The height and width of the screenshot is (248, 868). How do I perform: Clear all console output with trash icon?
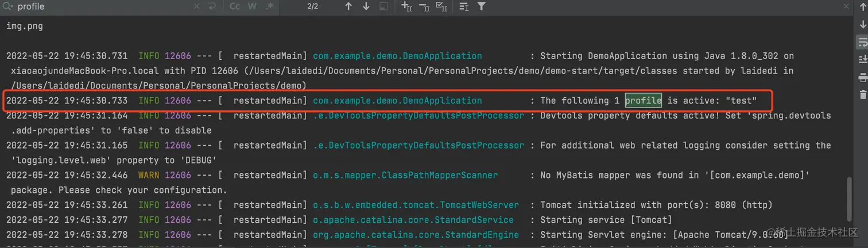click(x=862, y=94)
